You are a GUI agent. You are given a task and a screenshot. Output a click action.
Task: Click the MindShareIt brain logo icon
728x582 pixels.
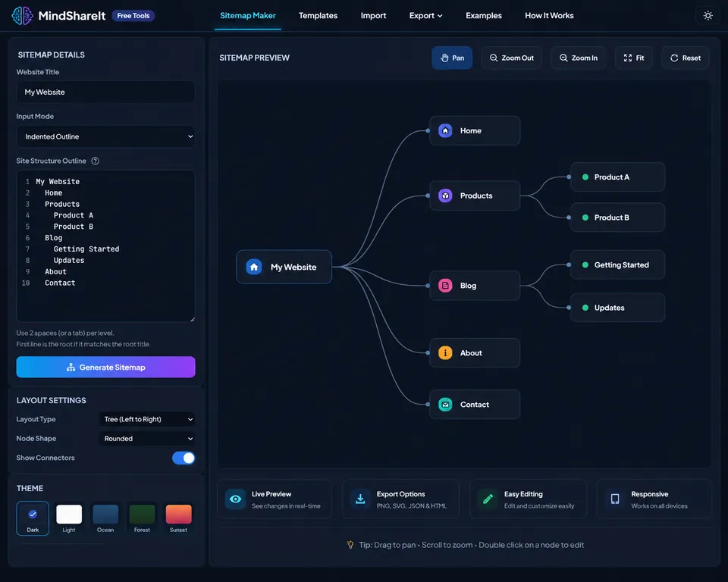22,16
